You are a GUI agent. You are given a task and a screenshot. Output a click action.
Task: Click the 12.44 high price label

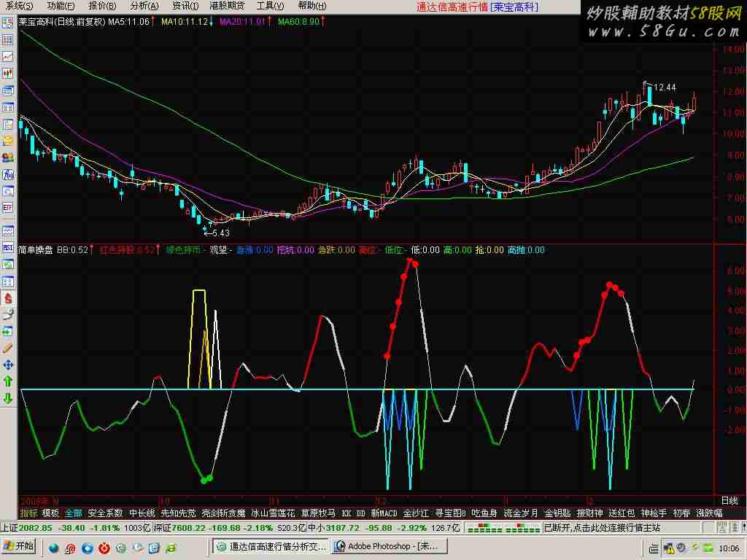(x=665, y=87)
